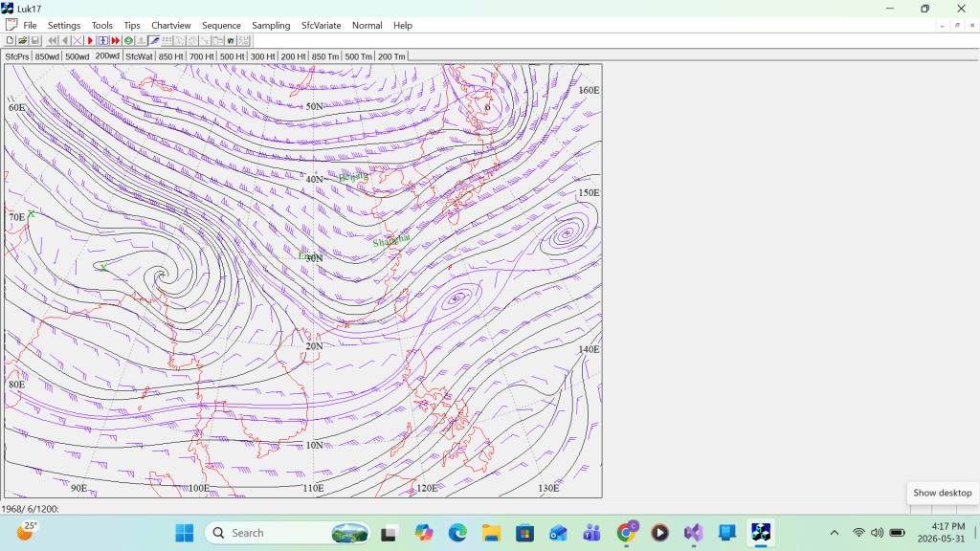Screen dimensions: 980x551
Task: Switch to the 200 Ht tab
Action: coord(293,56)
